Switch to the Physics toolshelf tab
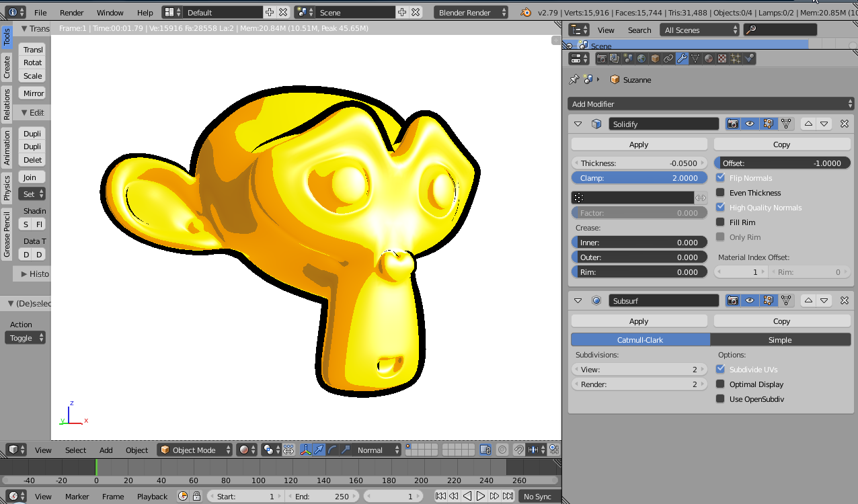Screen dimensions: 858x504 (7, 187)
